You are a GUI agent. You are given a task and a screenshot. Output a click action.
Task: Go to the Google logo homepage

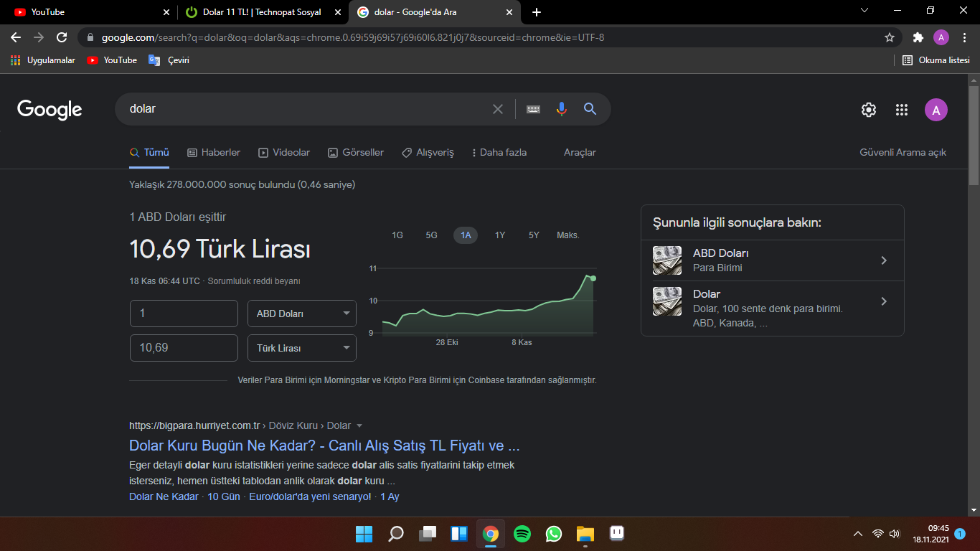50,109
